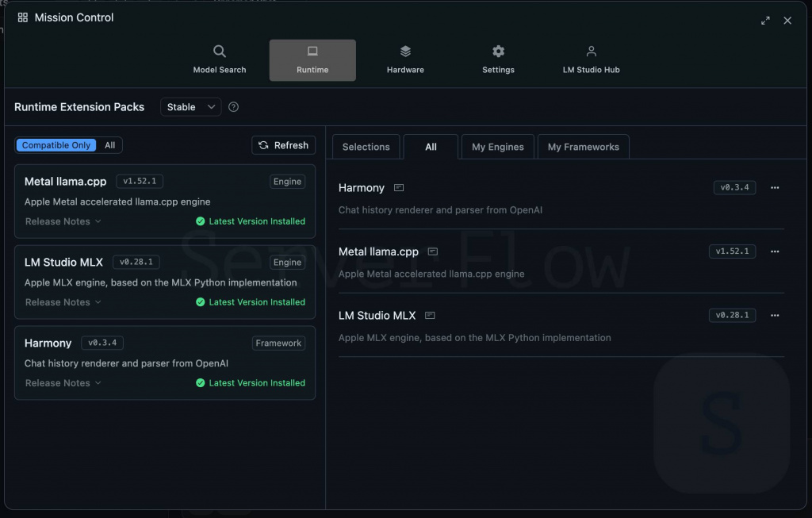Click the Settings gear icon

(x=498, y=49)
